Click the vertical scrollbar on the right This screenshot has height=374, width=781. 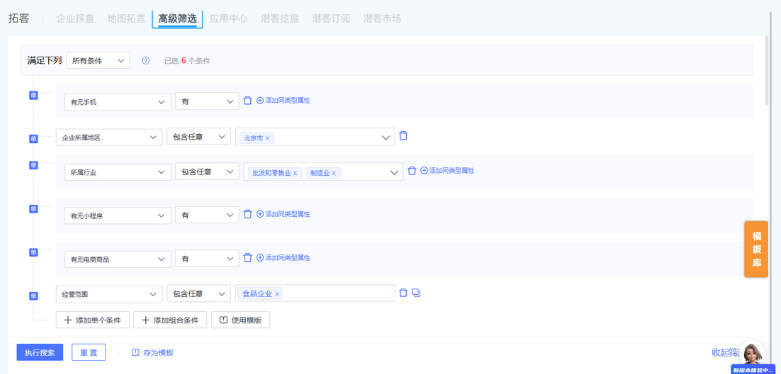tap(767, 72)
